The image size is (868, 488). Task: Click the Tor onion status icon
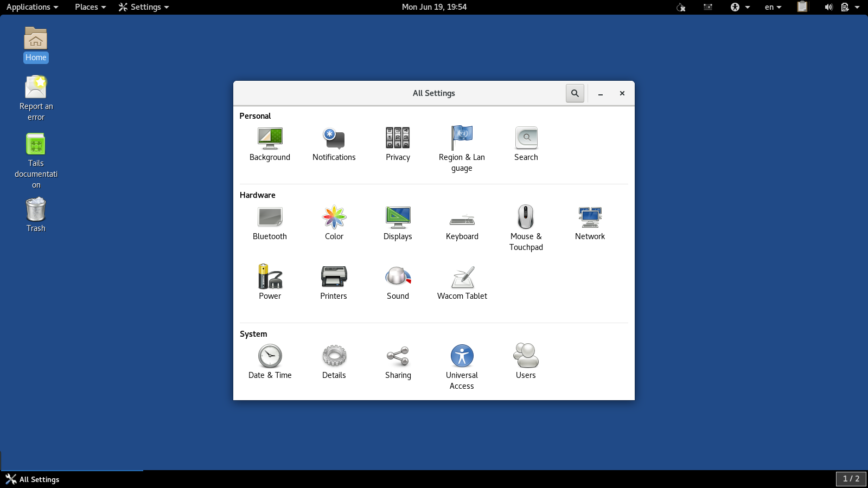pos(681,7)
